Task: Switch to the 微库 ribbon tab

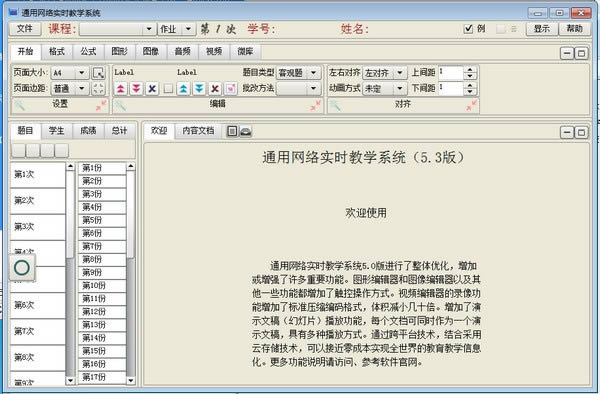Action: pos(245,51)
